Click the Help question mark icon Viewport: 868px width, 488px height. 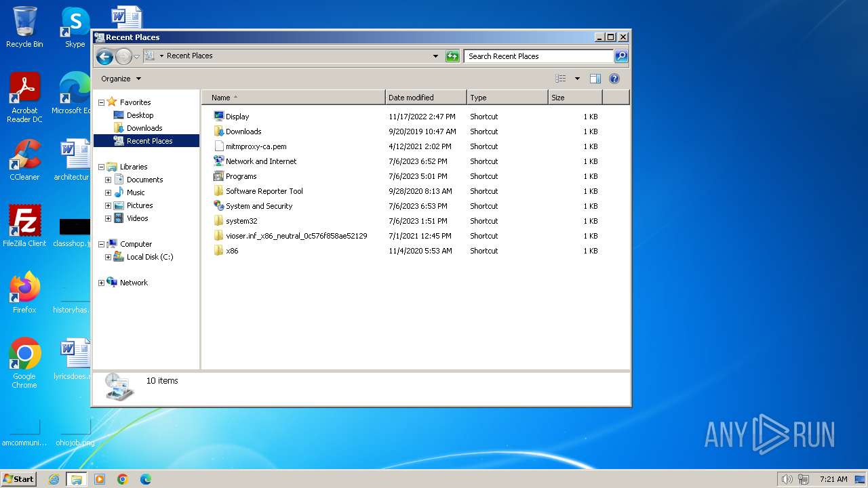pos(614,79)
